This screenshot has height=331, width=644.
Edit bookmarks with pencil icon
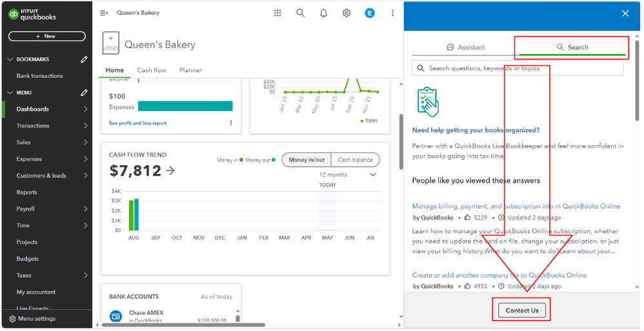(x=84, y=59)
